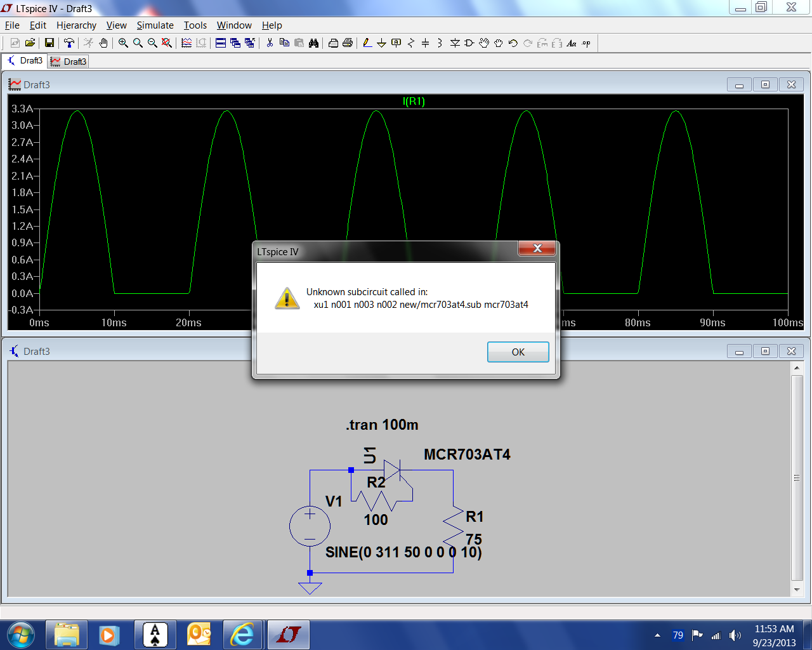Click Zoom Full Extents crossed magnifier icon
Image resolution: width=812 pixels, height=650 pixels.
pyautogui.click(x=167, y=43)
